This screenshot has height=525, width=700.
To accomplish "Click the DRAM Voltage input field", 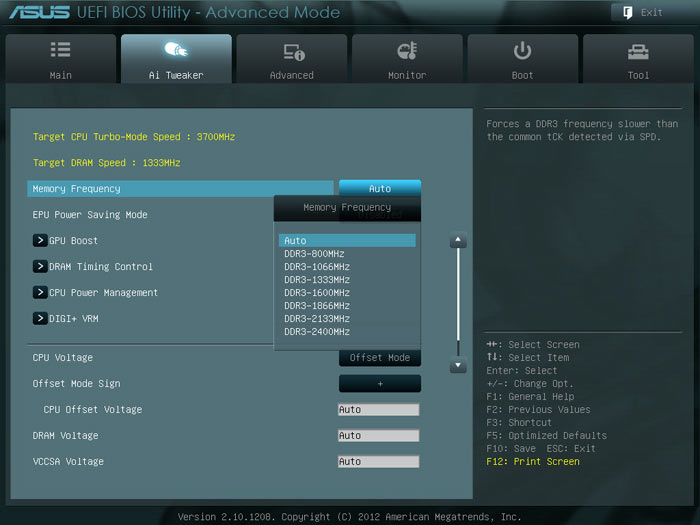I will pyautogui.click(x=379, y=435).
